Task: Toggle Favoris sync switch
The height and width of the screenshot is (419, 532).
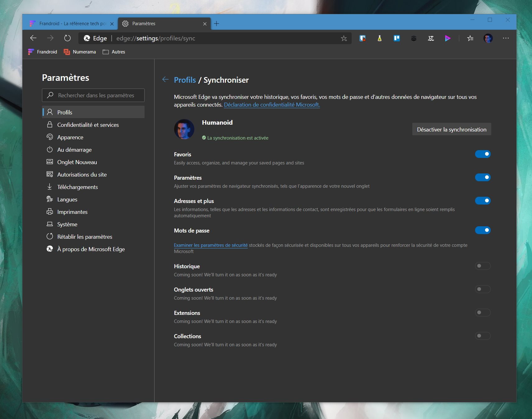Action: tap(483, 154)
